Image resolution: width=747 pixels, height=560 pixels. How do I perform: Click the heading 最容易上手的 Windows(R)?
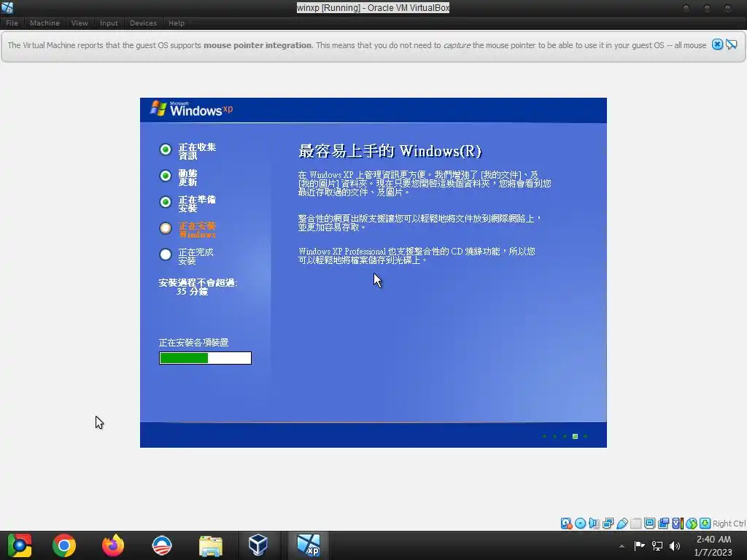[x=390, y=151]
